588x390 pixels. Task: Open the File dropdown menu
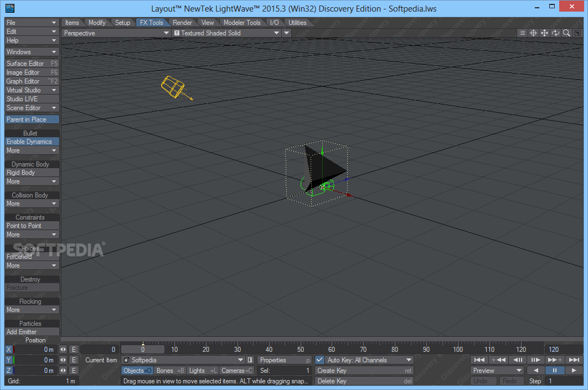[x=32, y=23]
